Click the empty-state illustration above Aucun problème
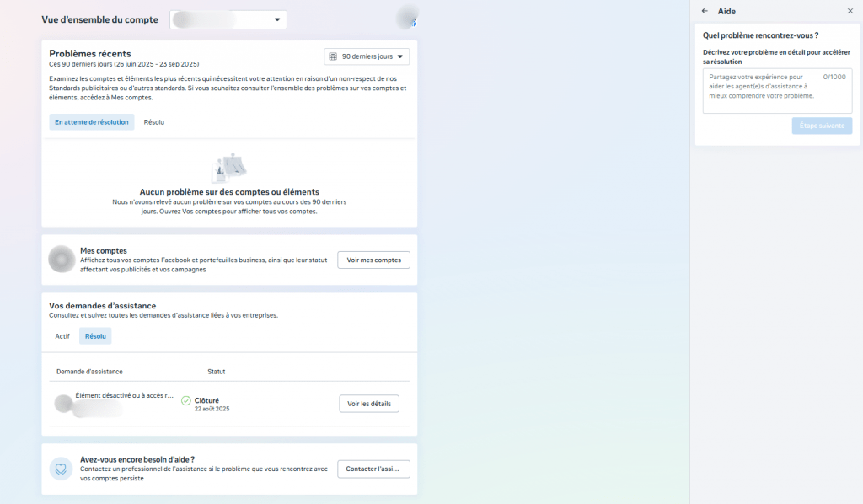The height and width of the screenshot is (504, 863). click(x=228, y=169)
